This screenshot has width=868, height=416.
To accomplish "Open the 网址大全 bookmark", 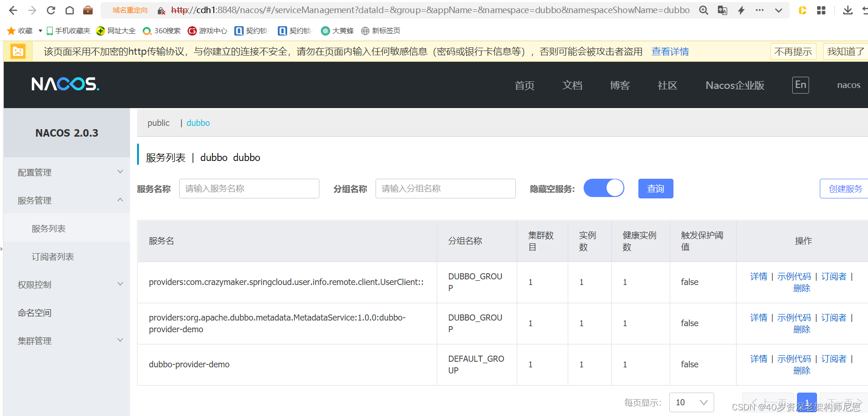I will (116, 31).
